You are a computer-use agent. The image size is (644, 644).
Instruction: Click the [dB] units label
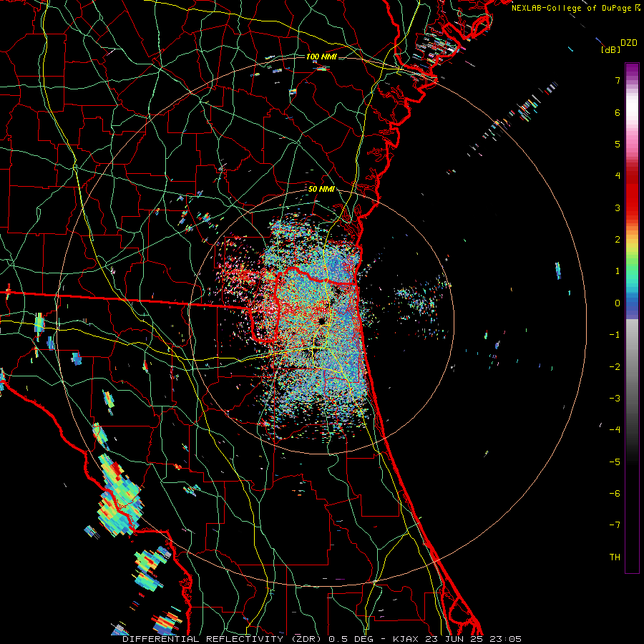coord(611,50)
